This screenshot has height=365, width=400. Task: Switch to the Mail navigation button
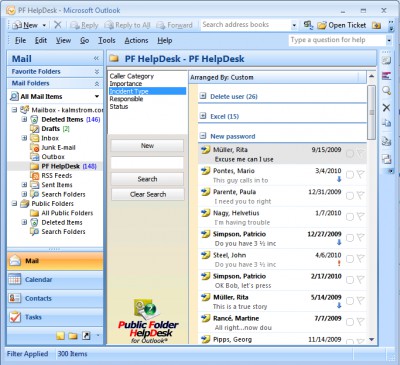click(x=55, y=261)
